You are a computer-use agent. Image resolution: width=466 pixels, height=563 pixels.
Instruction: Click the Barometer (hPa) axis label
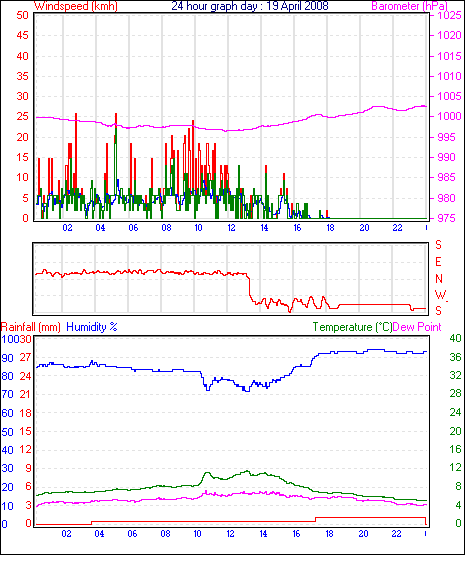click(x=410, y=6)
